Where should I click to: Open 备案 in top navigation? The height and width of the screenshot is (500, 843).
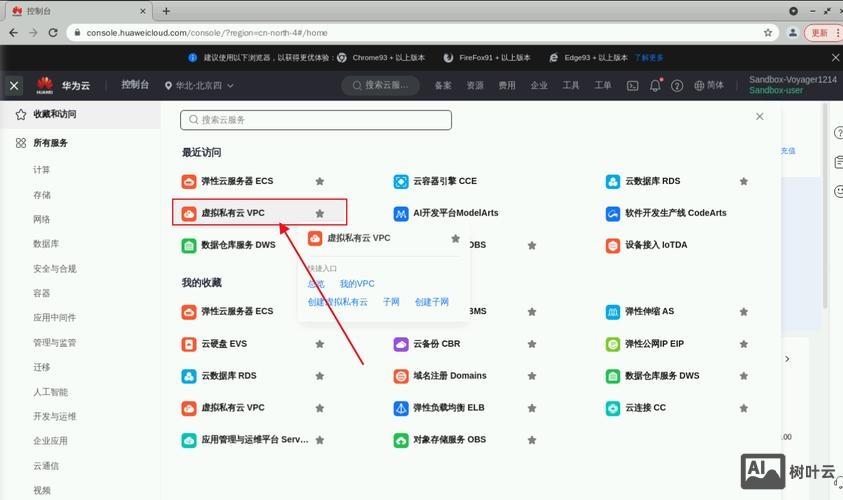(443, 85)
